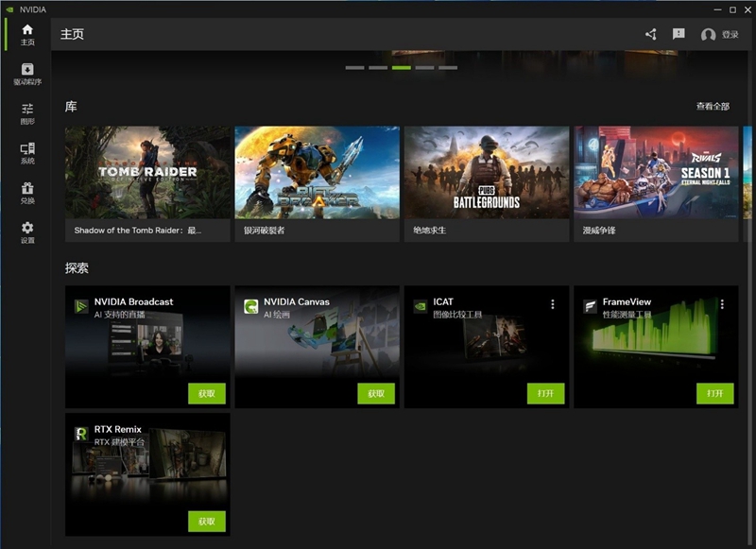Click the feedback icon in header

[x=679, y=34]
